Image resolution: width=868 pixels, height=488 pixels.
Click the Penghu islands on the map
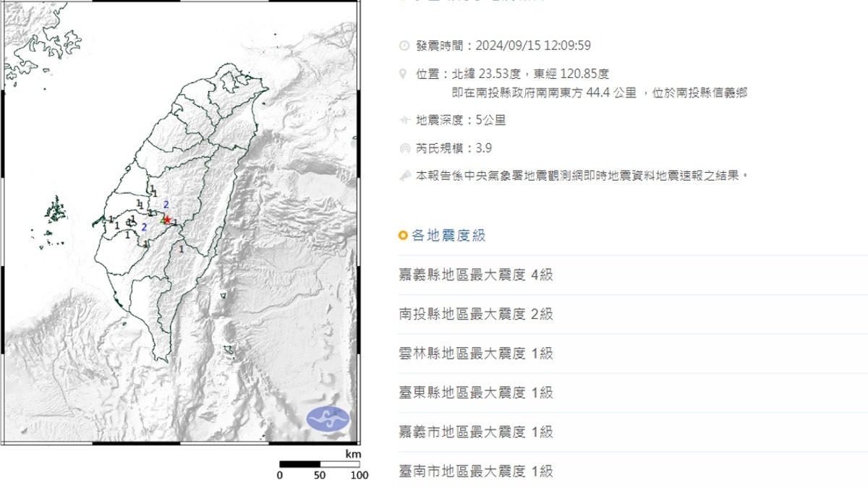coord(54,210)
